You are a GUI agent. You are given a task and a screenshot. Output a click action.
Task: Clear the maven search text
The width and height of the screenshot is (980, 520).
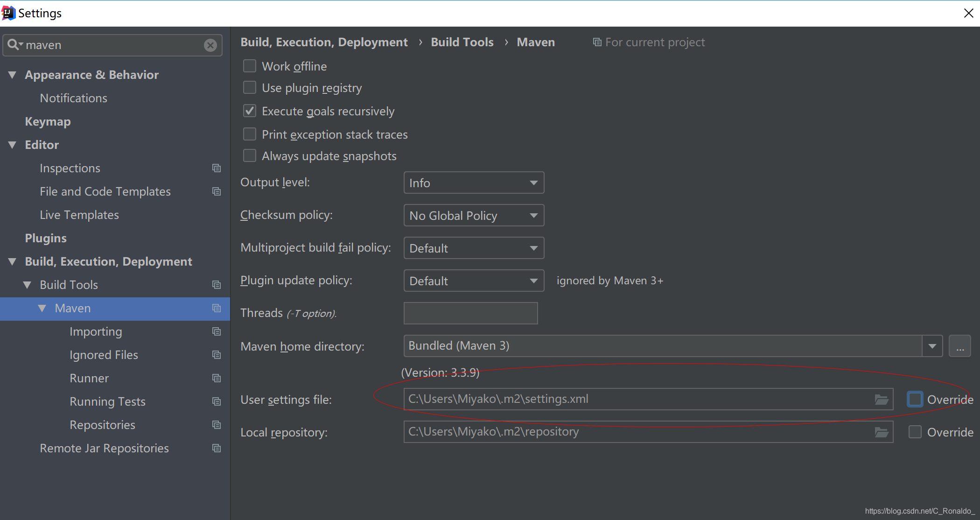tap(210, 45)
